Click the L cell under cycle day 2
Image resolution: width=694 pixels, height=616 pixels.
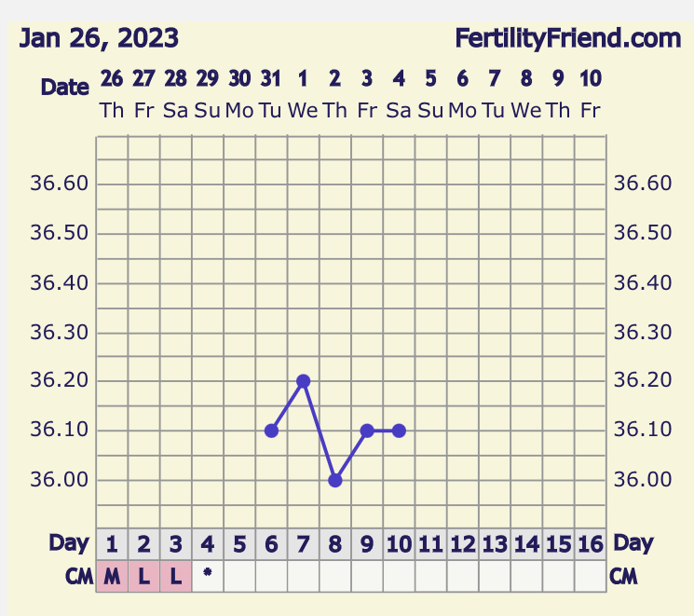click(x=143, y=576)
